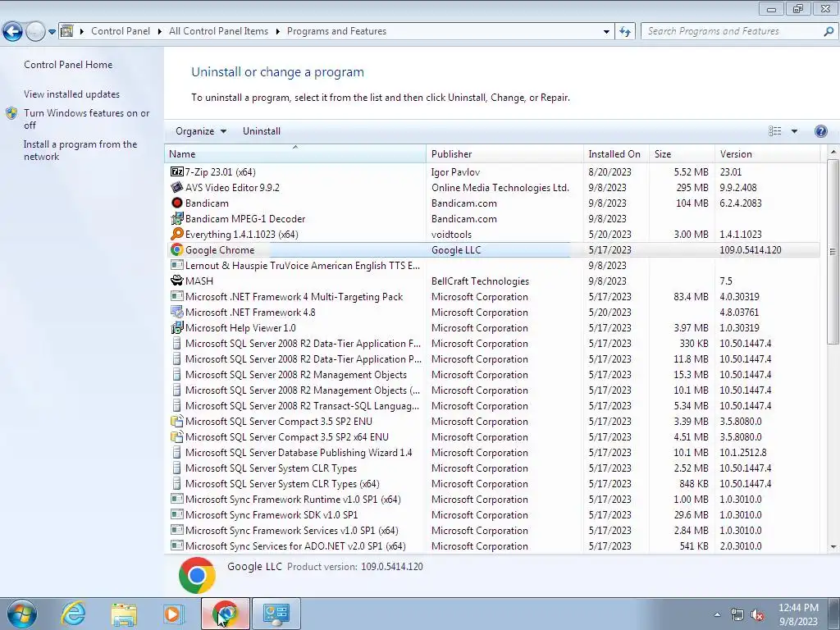Open Windows Media Player from taskbar
Image resolution: width=840 pixels, height=630 pixels.
click(174, 614)
